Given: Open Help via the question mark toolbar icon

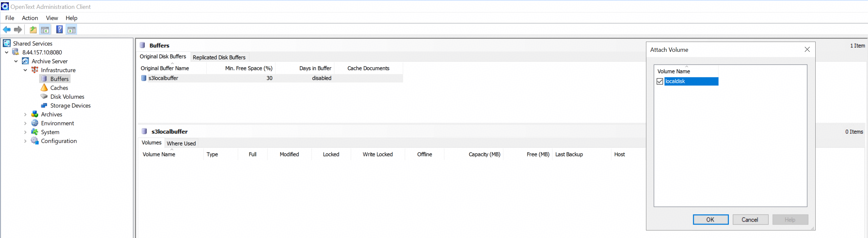Looking at the screenshot, I should tap(59, 30).
